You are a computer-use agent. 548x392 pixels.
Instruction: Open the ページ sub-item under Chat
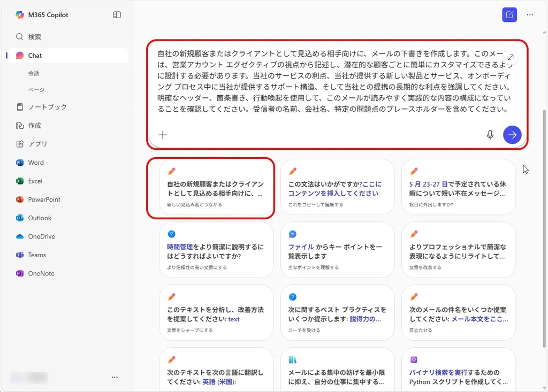click(x=36, y=90)
